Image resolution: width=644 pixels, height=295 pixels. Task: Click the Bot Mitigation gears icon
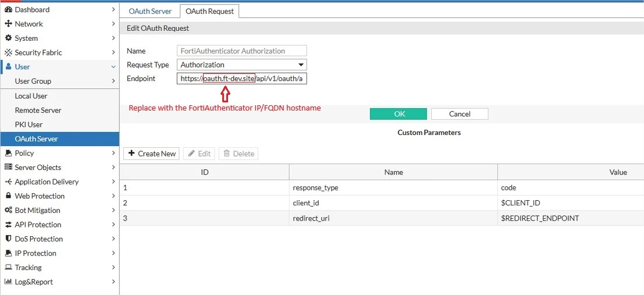[x=8, y=211]
